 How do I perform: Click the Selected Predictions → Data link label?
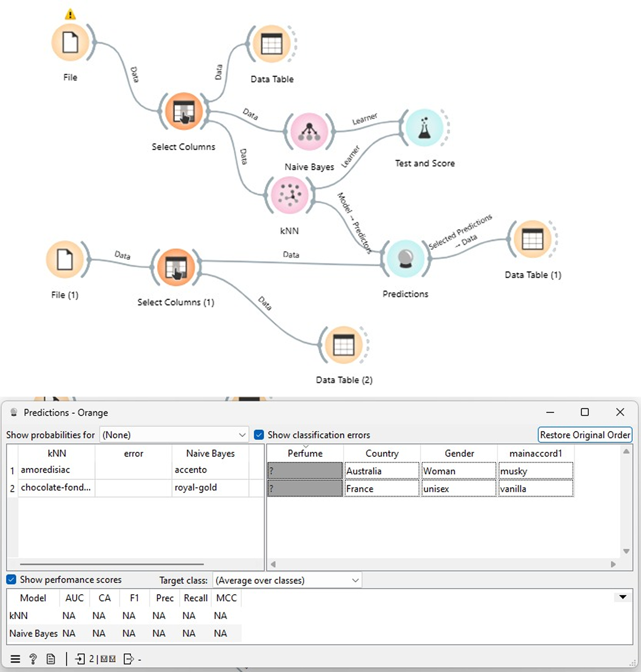[x=461, y=233]
